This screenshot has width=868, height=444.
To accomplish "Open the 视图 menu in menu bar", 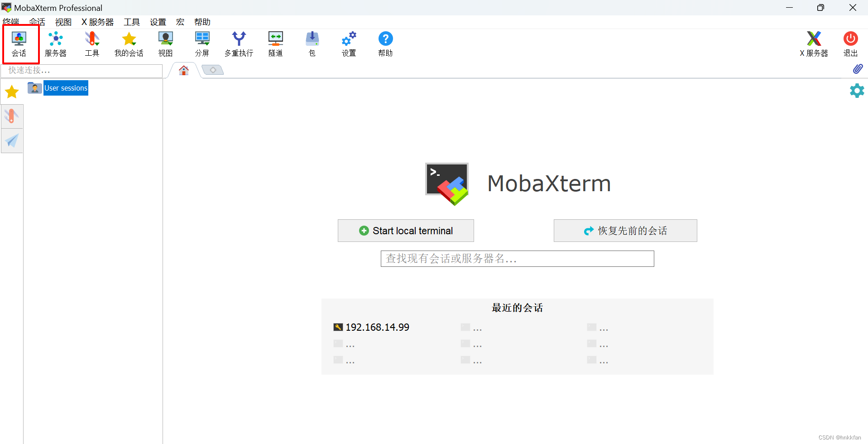I will 63,22.
